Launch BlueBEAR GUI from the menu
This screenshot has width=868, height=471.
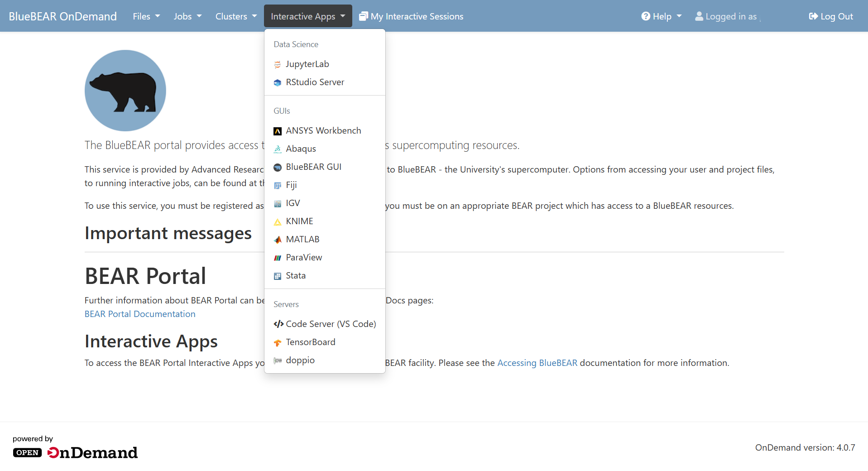(313, 167)
